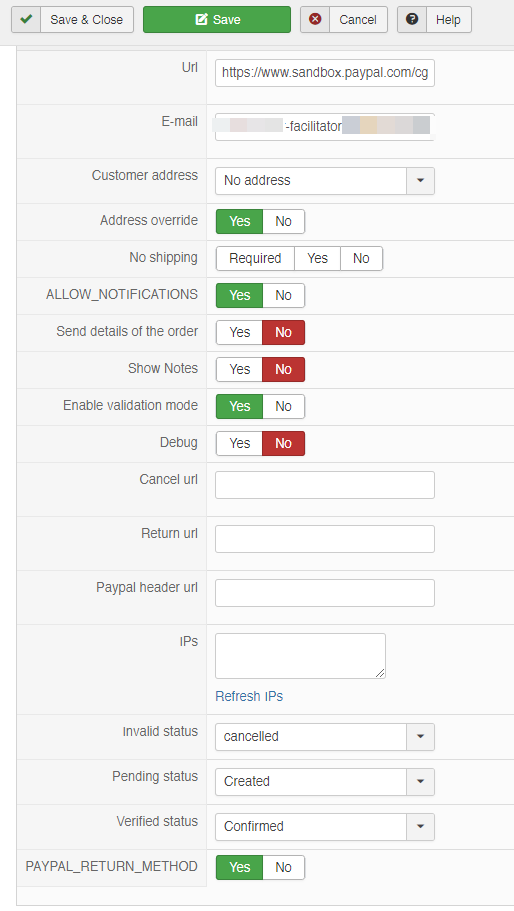Click the red cancel X icon
Image resolution: width=514 pixels, height=911 pixels.
pos(315,19)
